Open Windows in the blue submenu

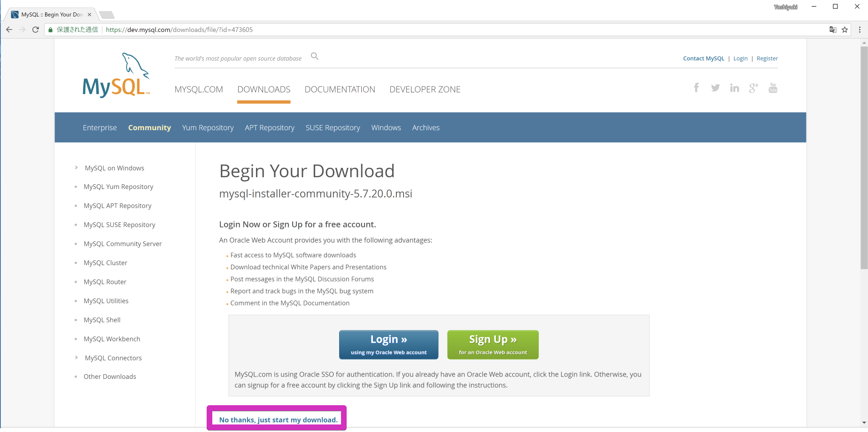coord(386,127)
